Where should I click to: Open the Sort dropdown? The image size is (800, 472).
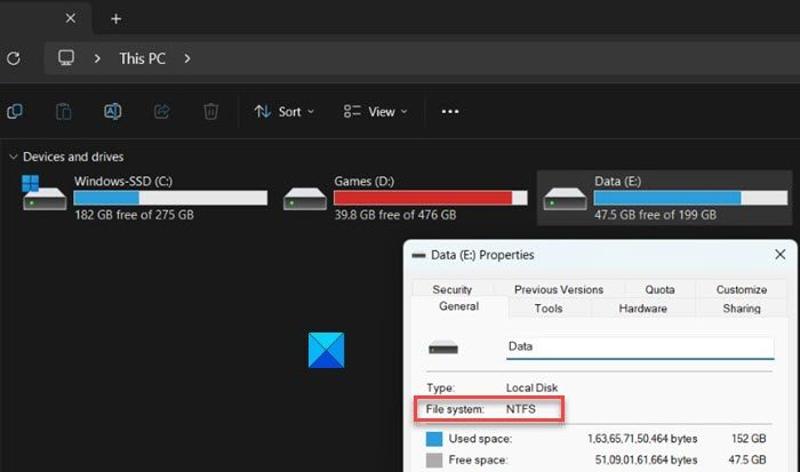pyautogui.click(x=284, y=111)
